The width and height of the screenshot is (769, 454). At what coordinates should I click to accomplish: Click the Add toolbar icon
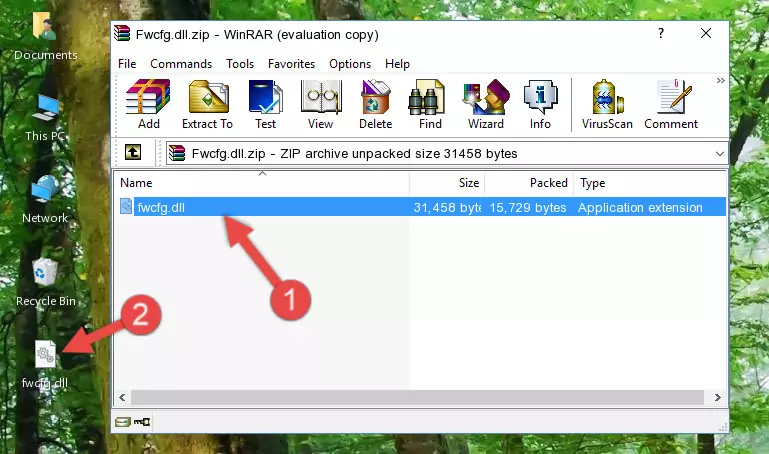click(x=148, y=104)
